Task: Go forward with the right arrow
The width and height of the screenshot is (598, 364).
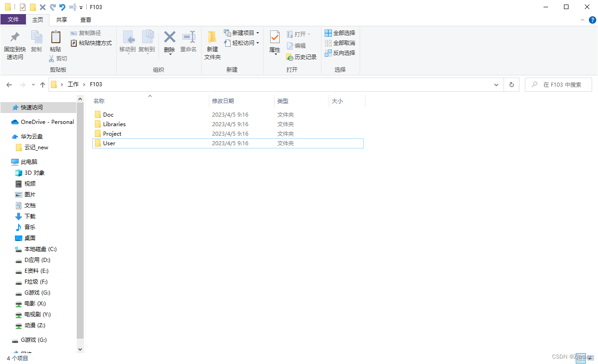Action: 22,85
